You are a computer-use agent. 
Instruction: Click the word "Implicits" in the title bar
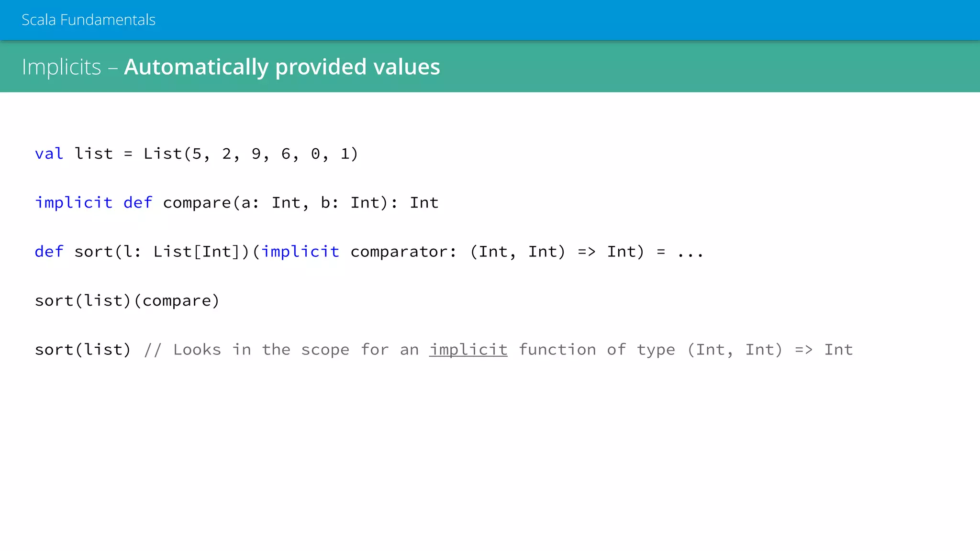tap(61, 66)
